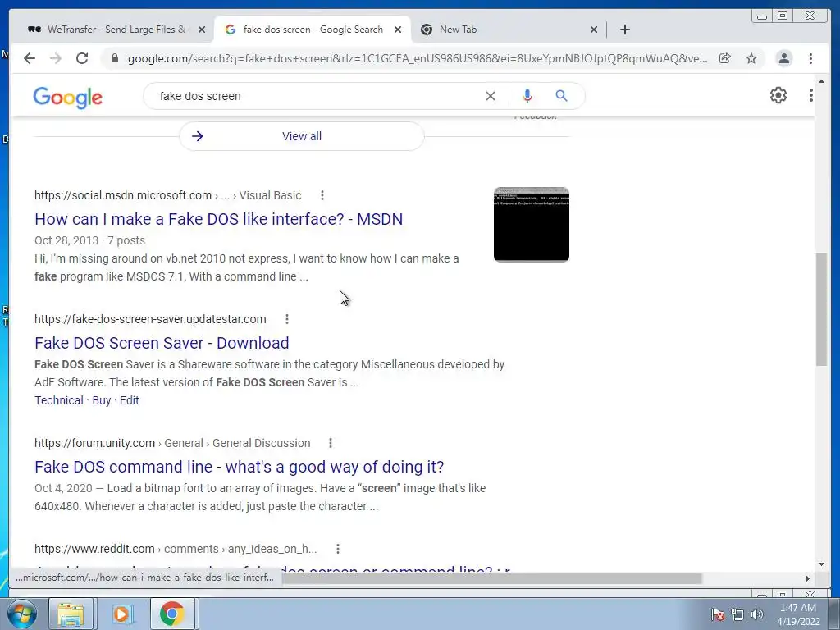840x630 pixels.
Task: Open volume speaker tray icon
Action: pyautogui.click(x=757, y=614)
